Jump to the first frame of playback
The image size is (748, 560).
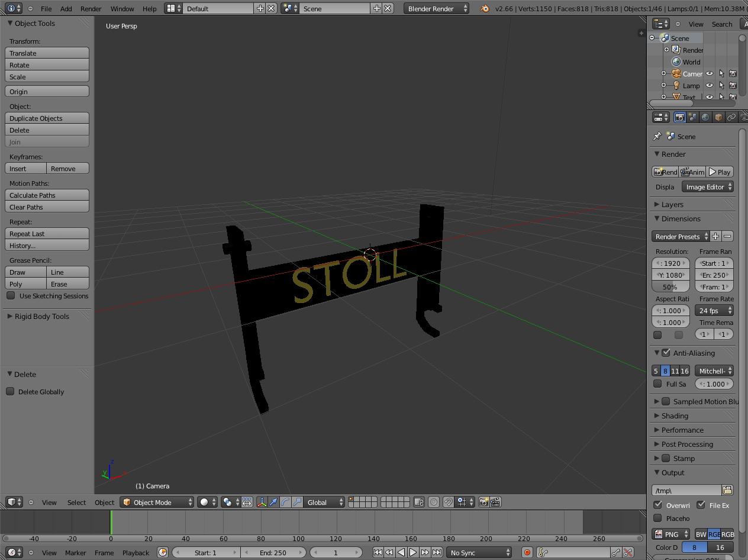click(378, 552)
